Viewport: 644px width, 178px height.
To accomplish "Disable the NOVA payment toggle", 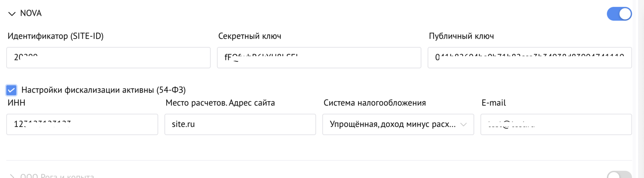I will coord(619,14).
